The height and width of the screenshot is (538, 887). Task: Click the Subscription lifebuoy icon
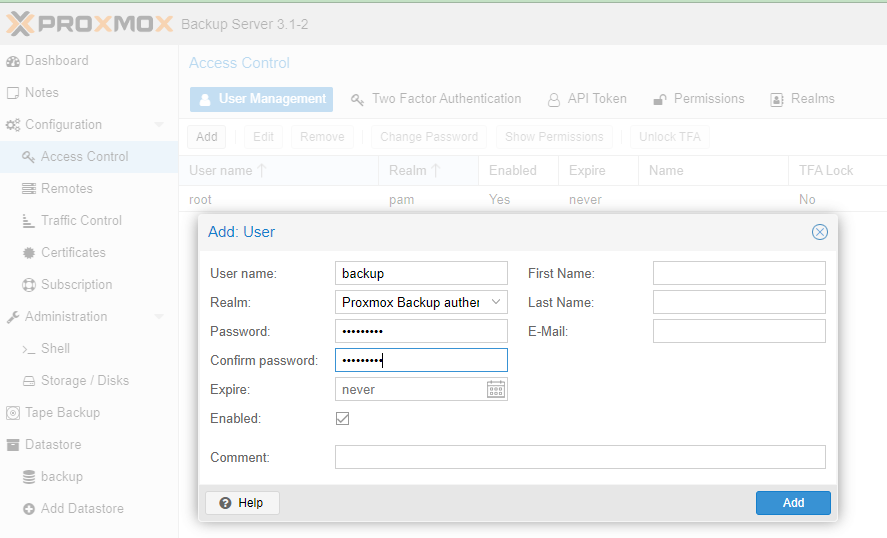(29, 285)
